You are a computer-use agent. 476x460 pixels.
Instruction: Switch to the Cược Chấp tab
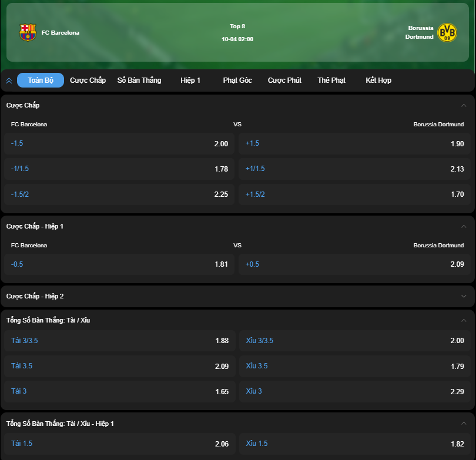click(88, 80)
